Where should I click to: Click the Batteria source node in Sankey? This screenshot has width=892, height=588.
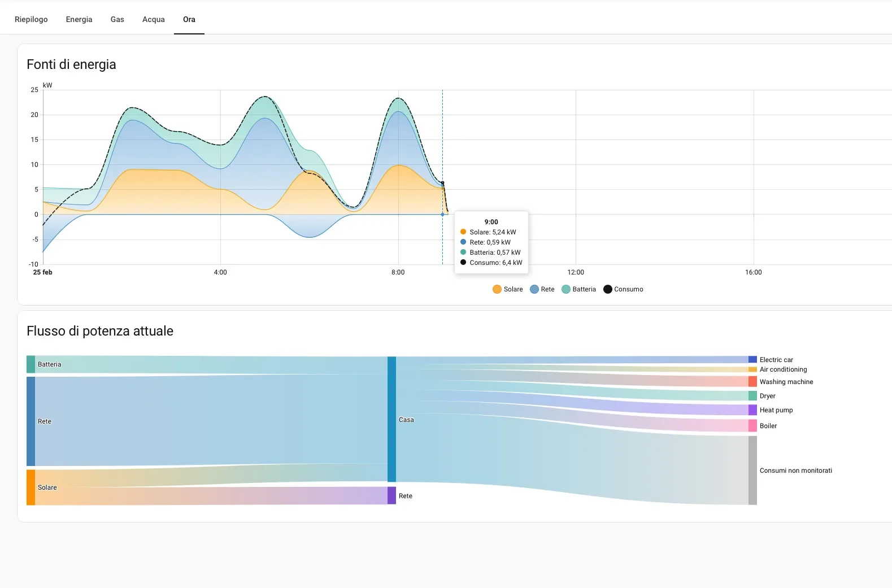pos(31,364)
